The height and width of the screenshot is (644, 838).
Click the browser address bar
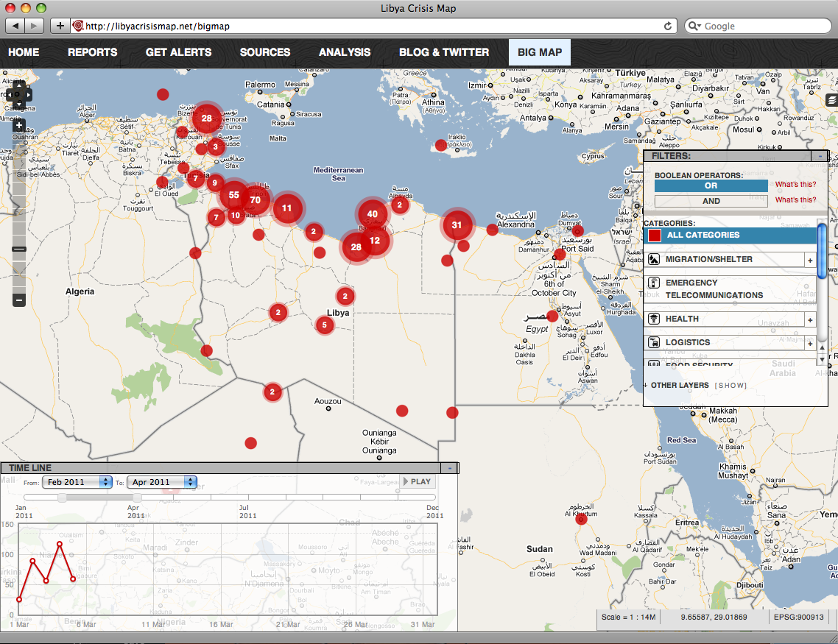point(373,26)
